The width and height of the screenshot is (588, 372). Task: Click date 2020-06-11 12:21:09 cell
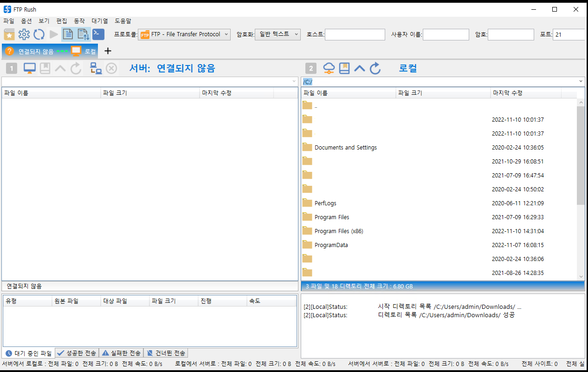tap(518, 203)
